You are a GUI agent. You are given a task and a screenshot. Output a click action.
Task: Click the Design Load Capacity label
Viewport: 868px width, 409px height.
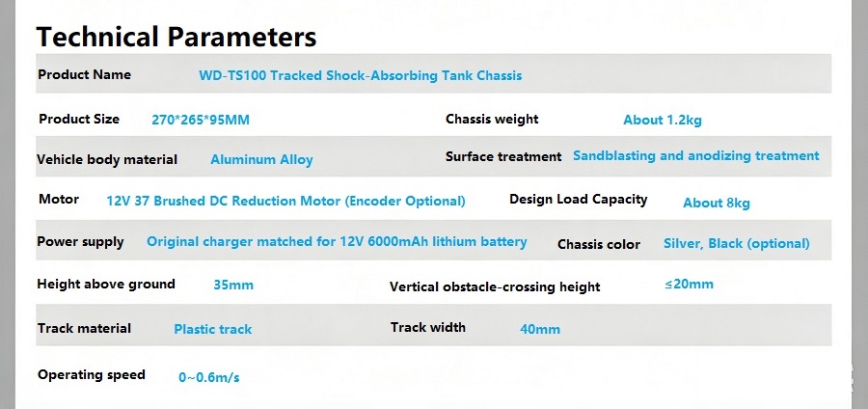pos(579,200)
